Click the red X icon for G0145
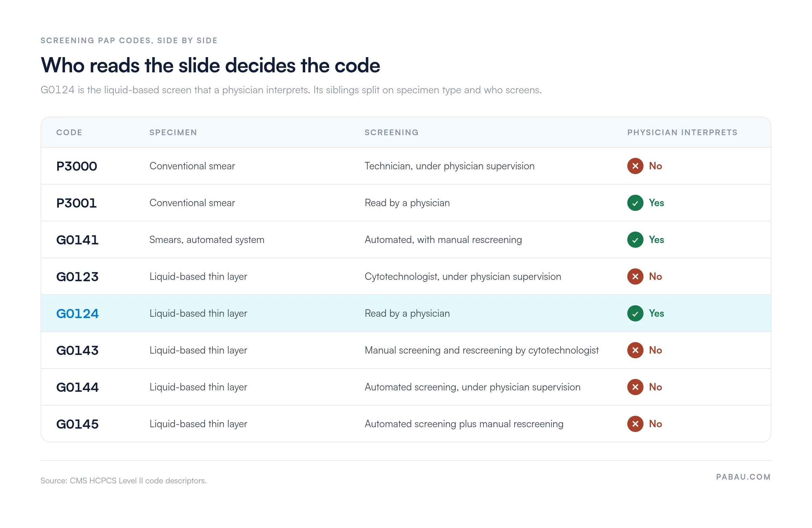The width and height of the screenshot is (812, 528). click(x=635, y=424)
